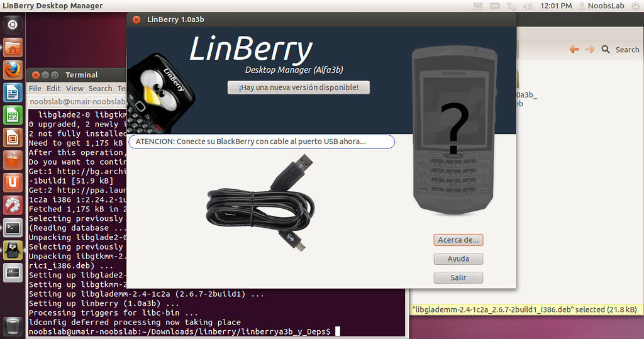Screen dimensions: 644x339
Task: Click 'ldconfig deferred processing now taking place' line
Action: coord(135,322)
